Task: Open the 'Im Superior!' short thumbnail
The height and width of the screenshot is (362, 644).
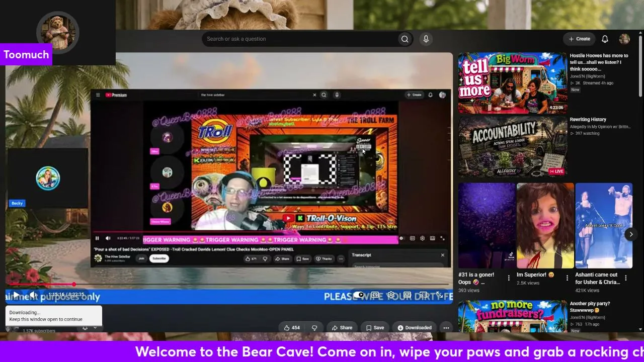Action: (545, 225)
